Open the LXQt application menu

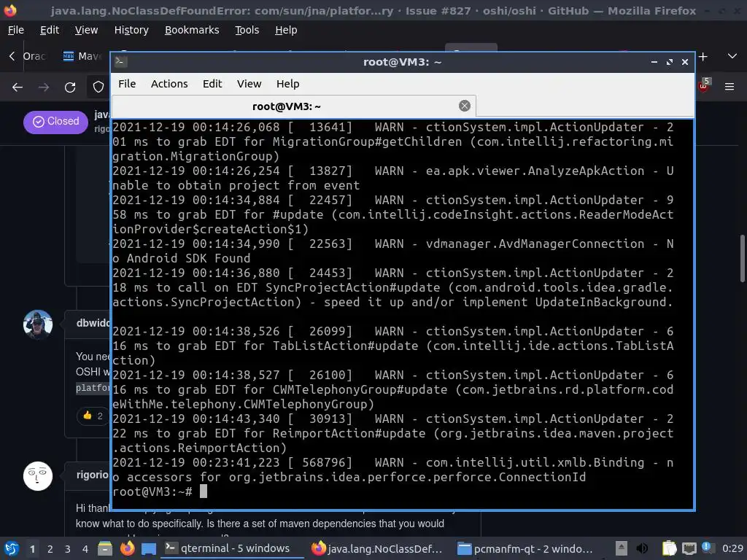12,548
